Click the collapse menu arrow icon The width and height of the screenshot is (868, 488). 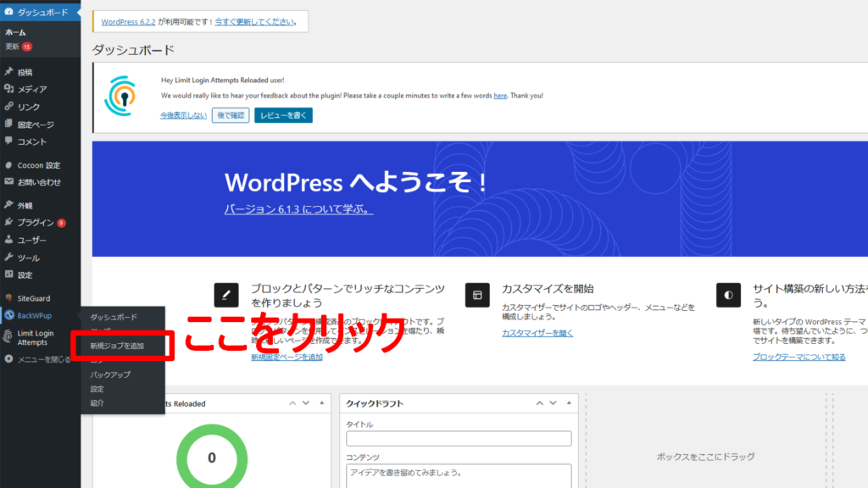tap(8, 359)
